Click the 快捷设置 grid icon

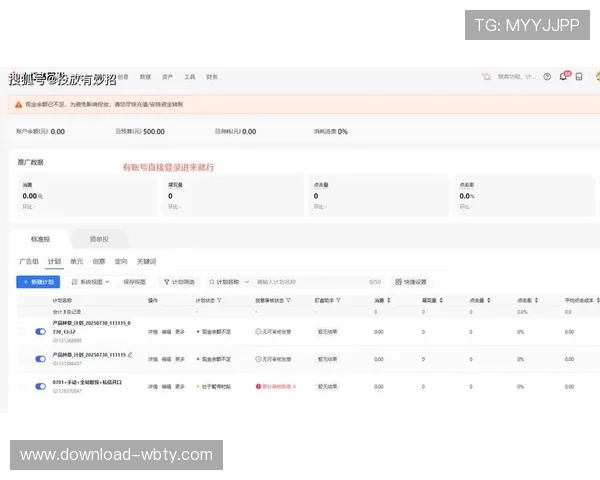tap(398, 282)
